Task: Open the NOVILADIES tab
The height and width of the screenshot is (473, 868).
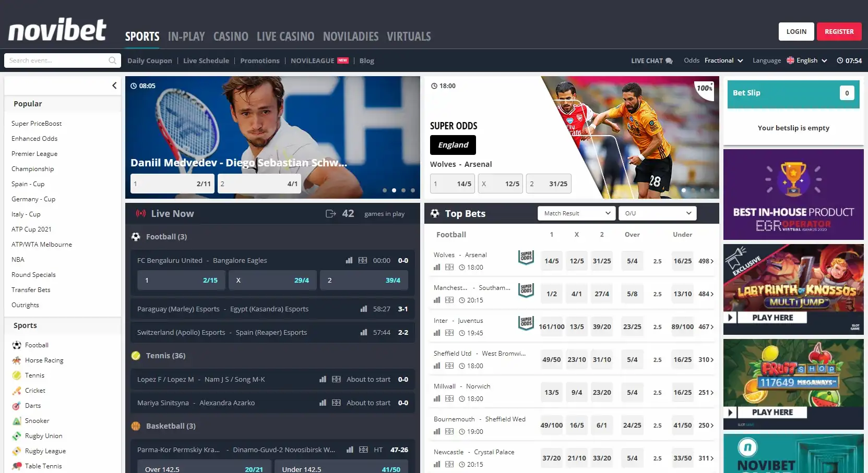Action: [351, 37]
